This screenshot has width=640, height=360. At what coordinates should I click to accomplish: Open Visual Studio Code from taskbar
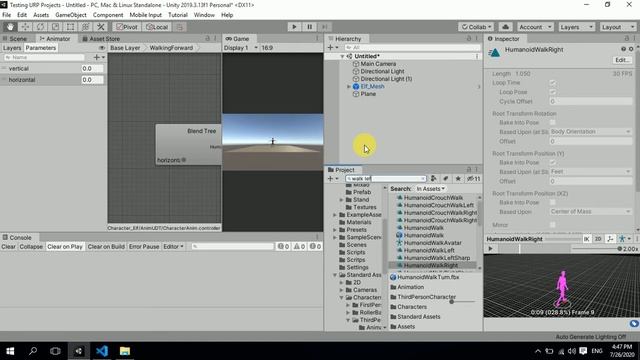click(102, 351)
